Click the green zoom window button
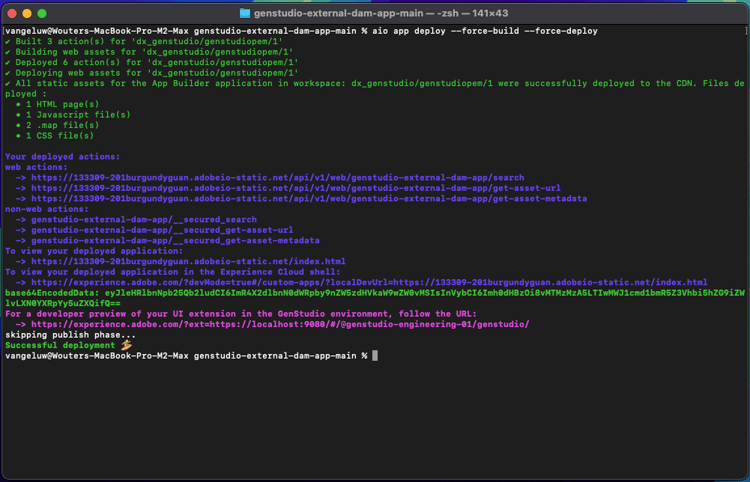 tap(42, 13)
